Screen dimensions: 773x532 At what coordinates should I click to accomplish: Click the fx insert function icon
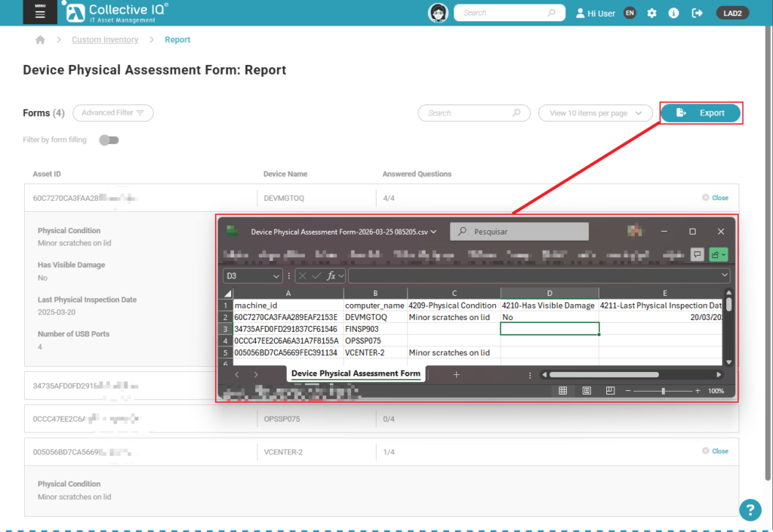[331, 276]
